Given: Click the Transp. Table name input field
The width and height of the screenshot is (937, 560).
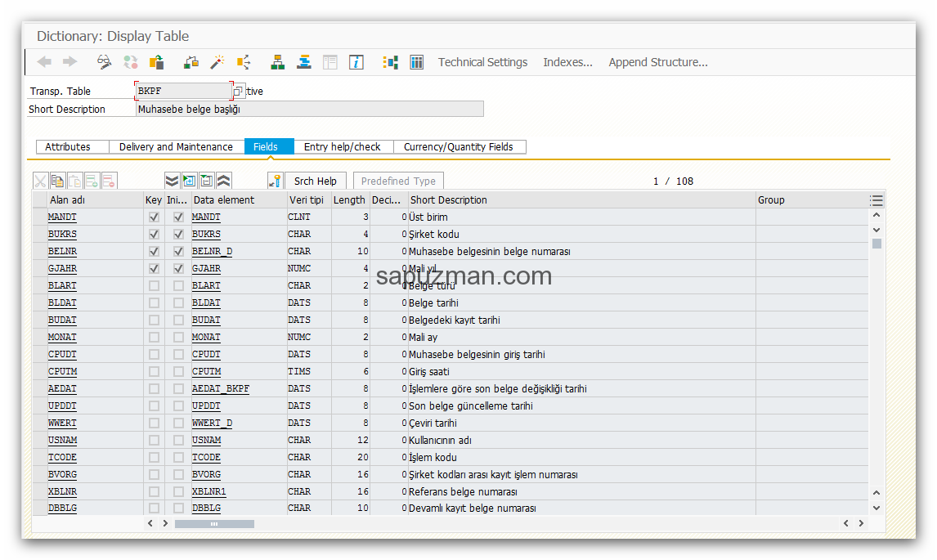Looking at the screenshot, I should point(183,92).
